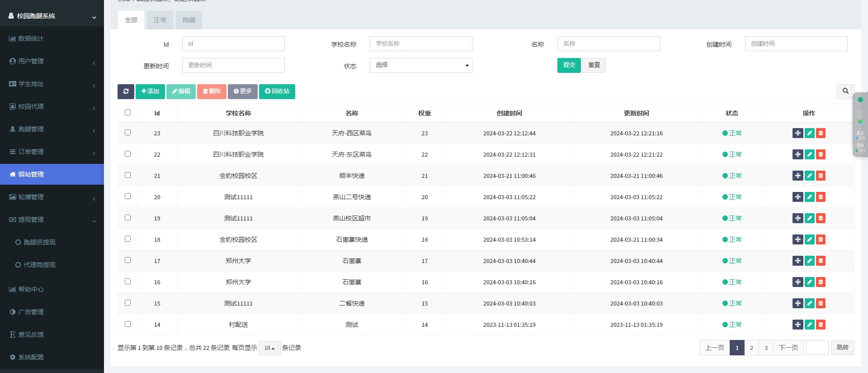868x373 pixels.
Task: Open the 回收站 recycle bin
Action: [277, 91]
